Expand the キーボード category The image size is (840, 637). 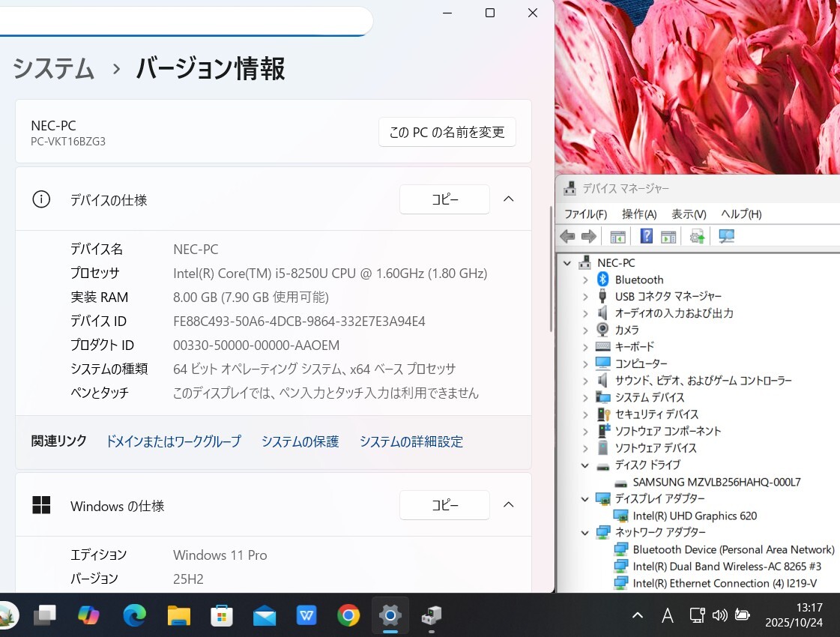tap(585, 346)
